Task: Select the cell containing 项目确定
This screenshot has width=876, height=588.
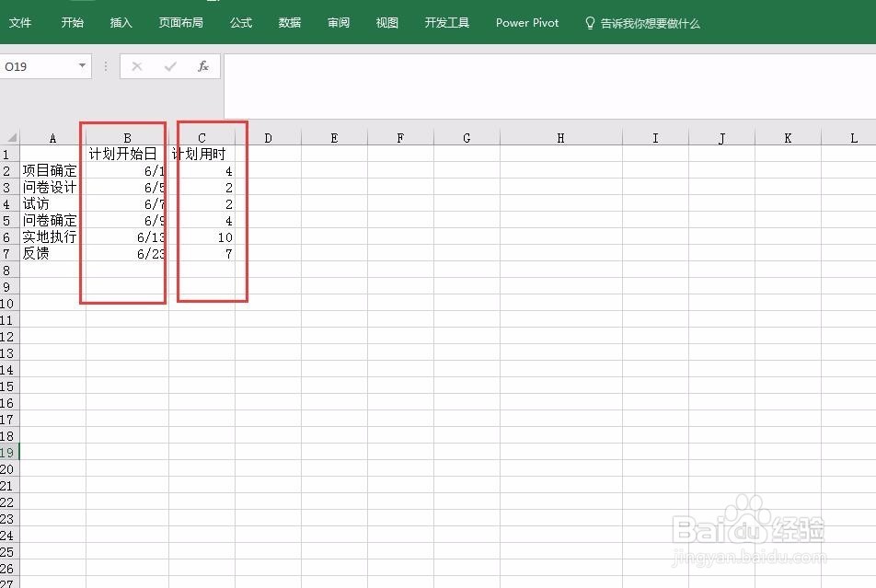Action: point(52,170)
